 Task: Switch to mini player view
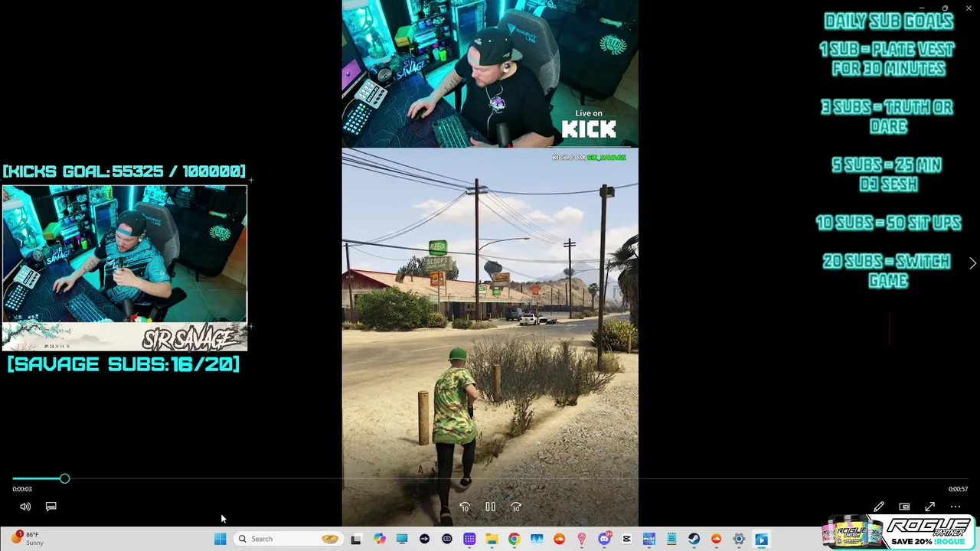(904, 507)
